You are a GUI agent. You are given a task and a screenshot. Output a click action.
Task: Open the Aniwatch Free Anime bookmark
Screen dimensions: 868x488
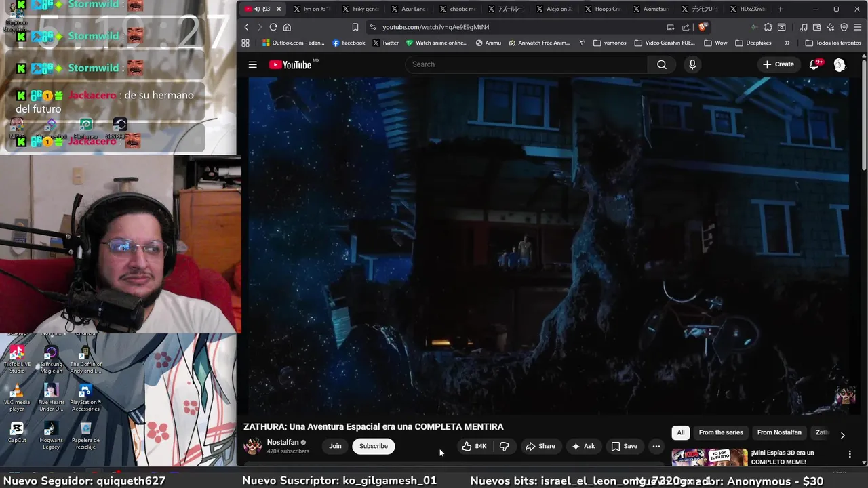coord(539,43)
